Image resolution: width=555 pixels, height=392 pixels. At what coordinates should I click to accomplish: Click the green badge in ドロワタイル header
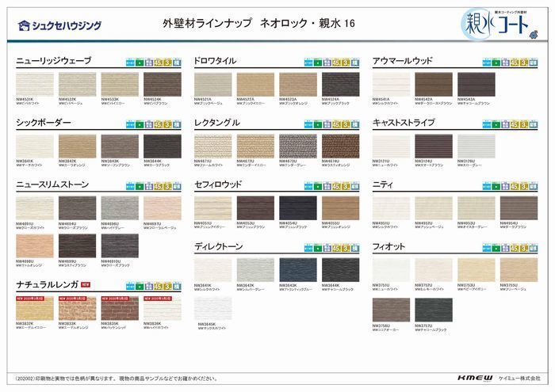click(318, 63)
